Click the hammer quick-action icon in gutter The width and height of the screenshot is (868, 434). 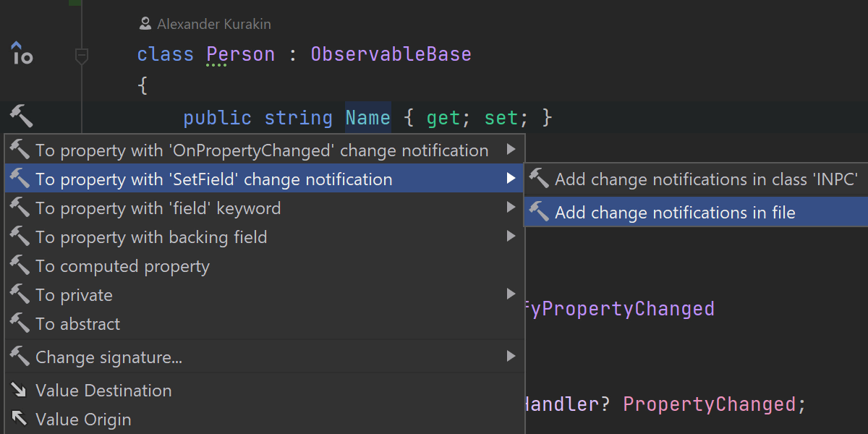click(x=21, y=115)
